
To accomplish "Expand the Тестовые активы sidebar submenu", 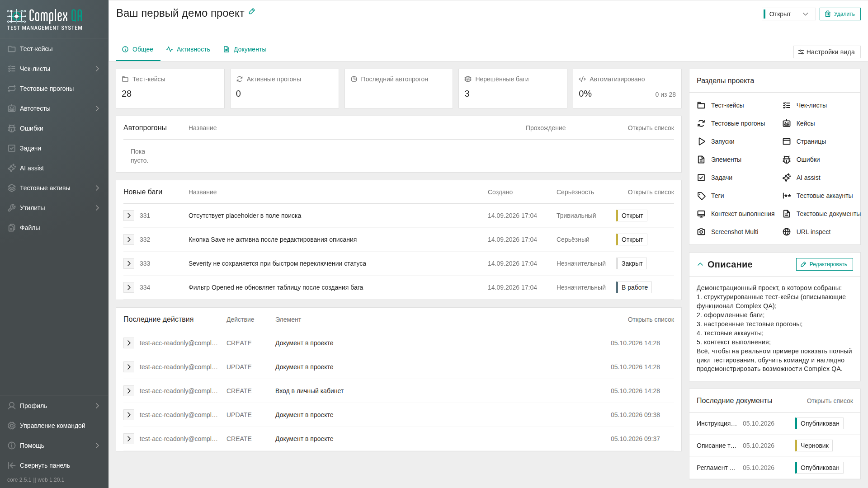I will click(x=97, y=188).
